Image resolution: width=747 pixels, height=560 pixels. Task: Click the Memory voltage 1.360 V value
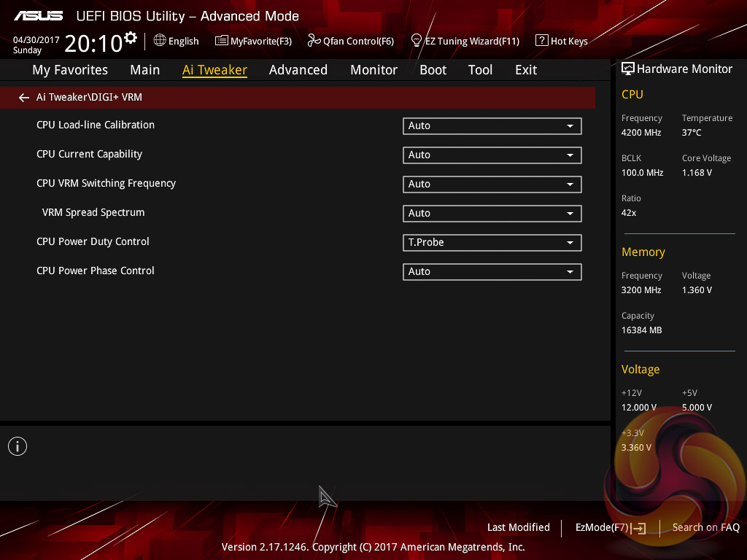point(697,290)
